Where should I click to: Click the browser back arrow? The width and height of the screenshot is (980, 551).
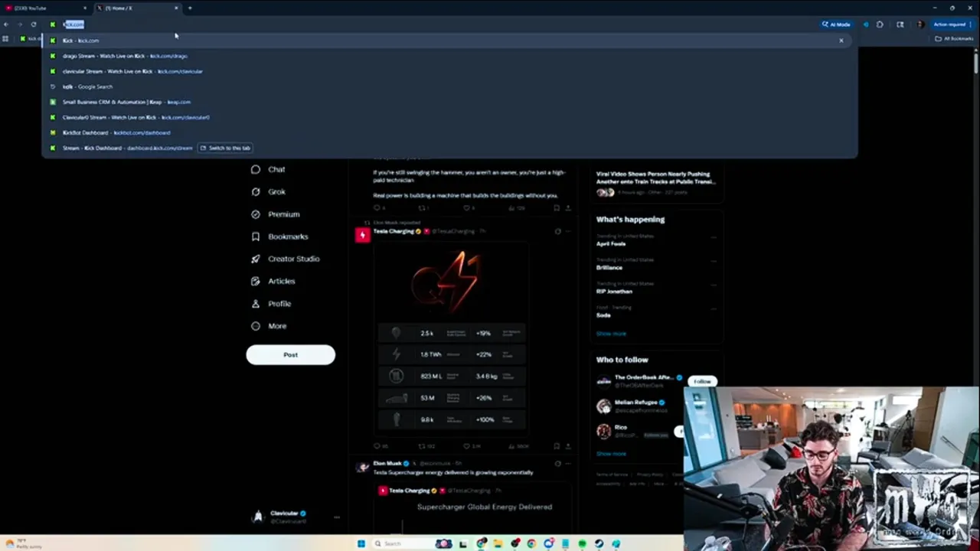pyautogui.click(x=6, y=24)
